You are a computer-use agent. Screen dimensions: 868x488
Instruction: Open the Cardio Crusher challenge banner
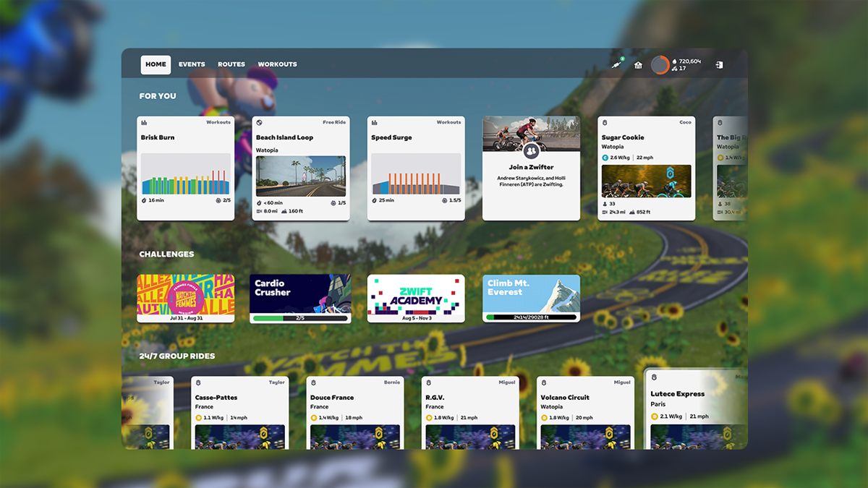[x=301, y=299]
